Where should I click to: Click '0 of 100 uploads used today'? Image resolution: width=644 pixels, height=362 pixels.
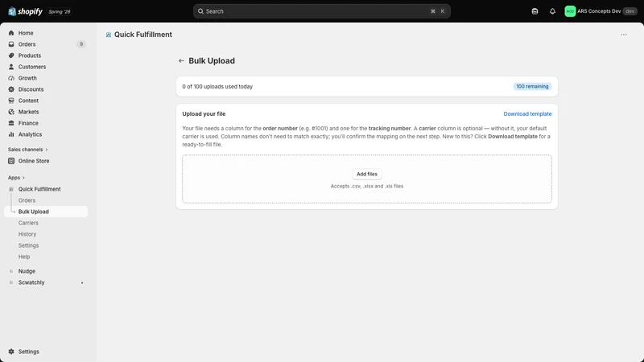pos(217,87)
